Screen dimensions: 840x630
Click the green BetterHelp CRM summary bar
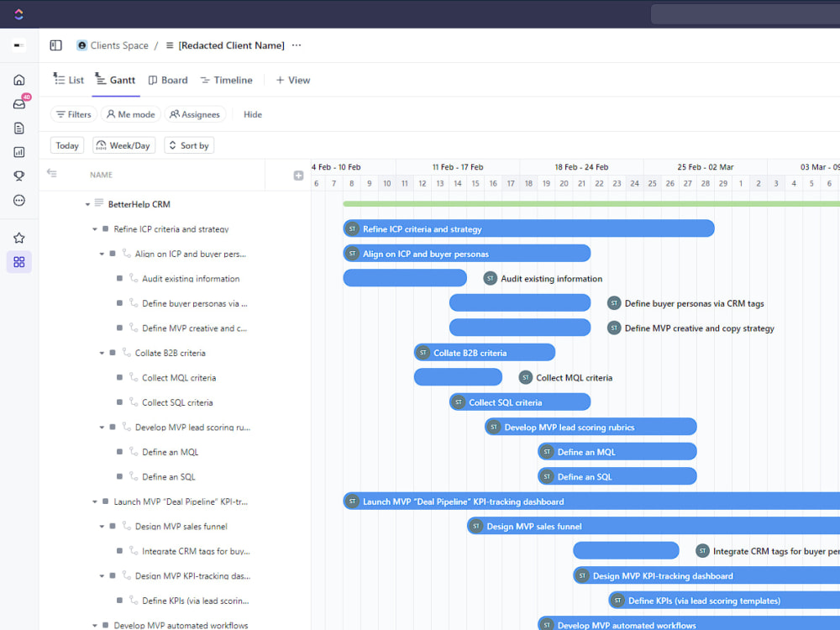click(x=591, y=203)
